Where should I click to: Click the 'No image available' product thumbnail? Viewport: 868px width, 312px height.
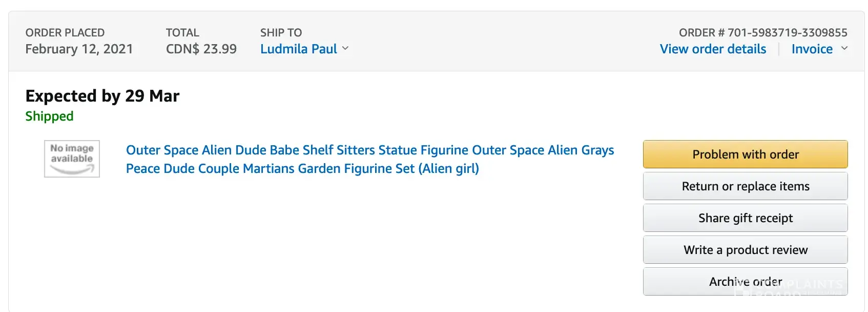point(72,159)
